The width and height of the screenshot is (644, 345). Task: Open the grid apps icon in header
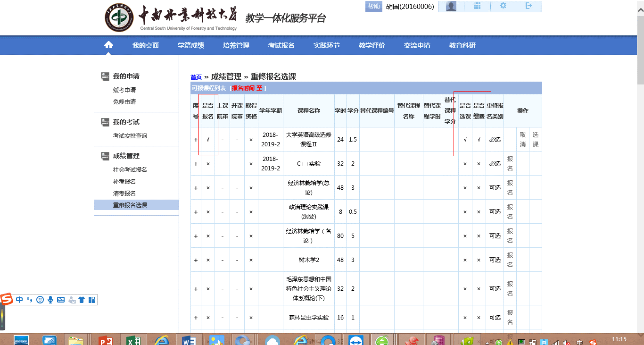coord(477,6)
